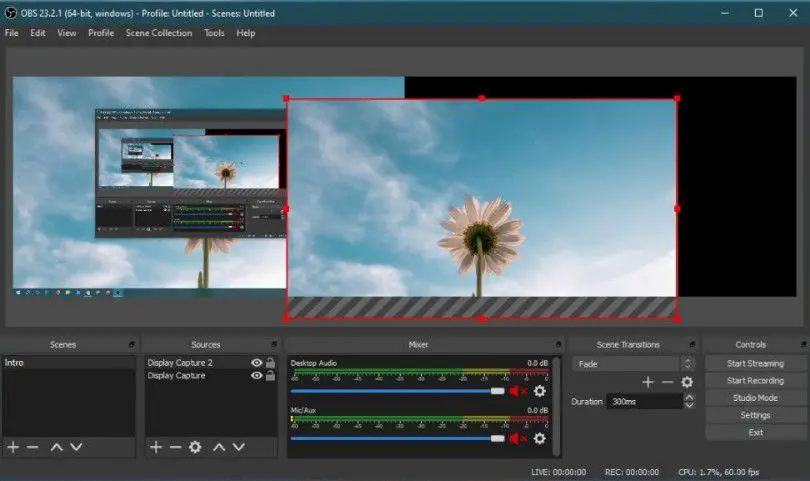The height and width of the screenshot is (481, 810).
Task: Unmute the Mic/Aux speaker icon
Action: click(x=517, y=438)
